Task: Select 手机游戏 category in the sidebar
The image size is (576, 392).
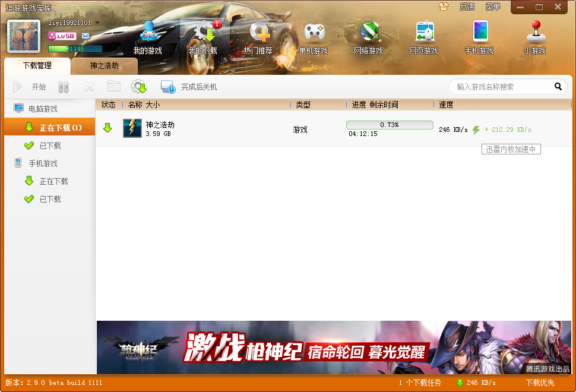Action: [50, 163]
